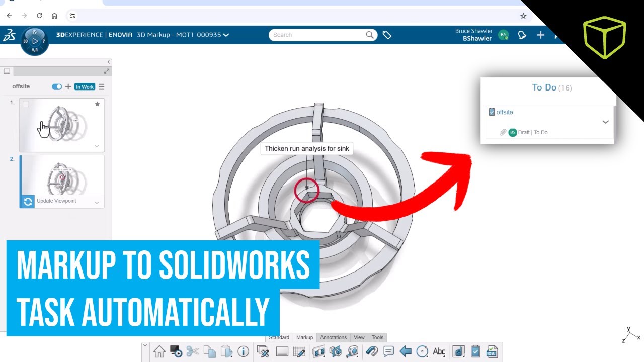Click the grid with pencil icon
Viewport: 644px width, 362px height.
299,351
